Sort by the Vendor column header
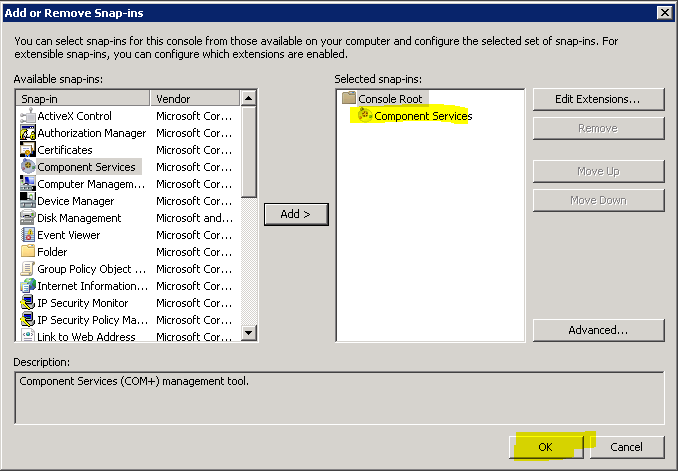 194,99
